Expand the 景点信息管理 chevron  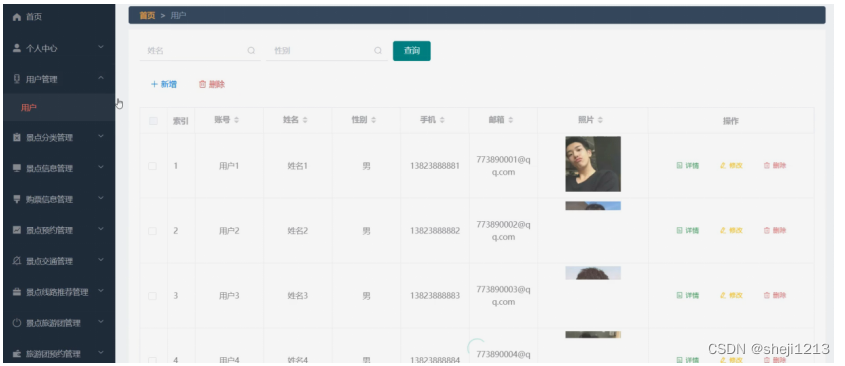tap(101, 167)
